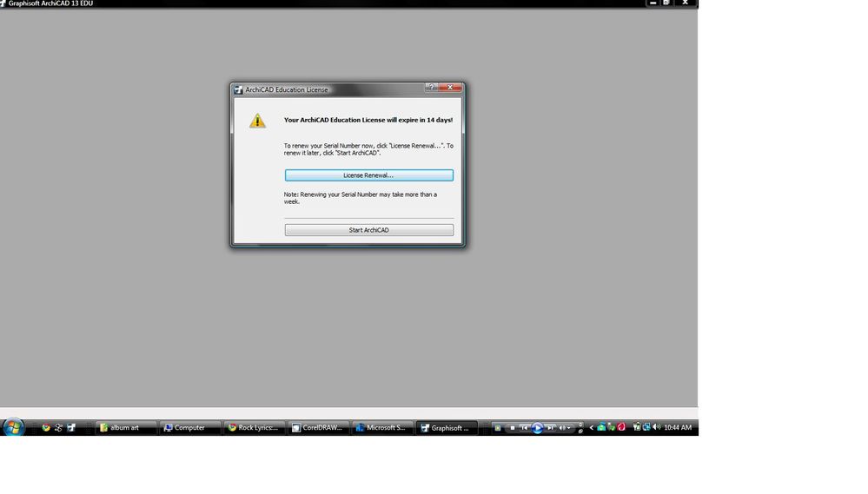Select the Graphisoft taskbar button
868x494 pixels.
pyautogui.click(x=447, y=428)
